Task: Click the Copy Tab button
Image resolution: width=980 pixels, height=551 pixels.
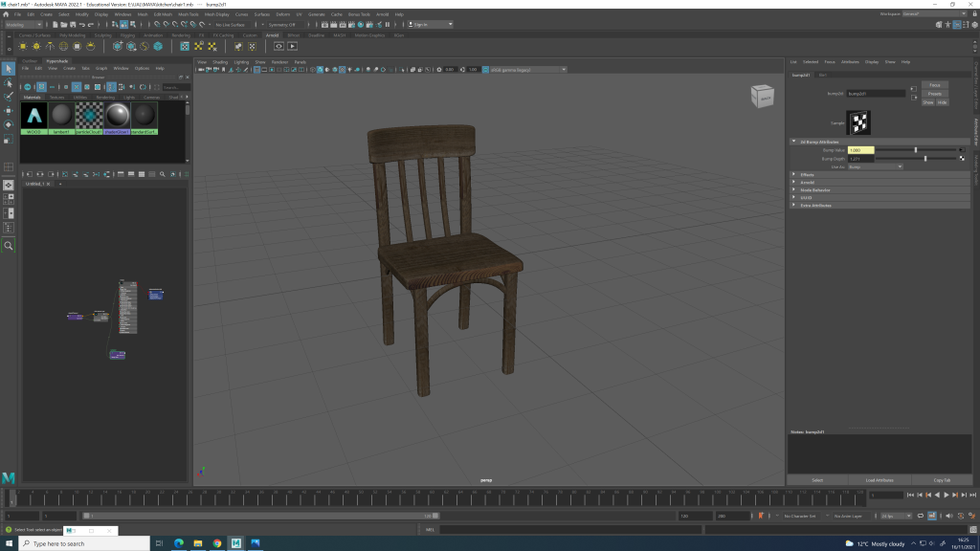Action: click(942, 480)
